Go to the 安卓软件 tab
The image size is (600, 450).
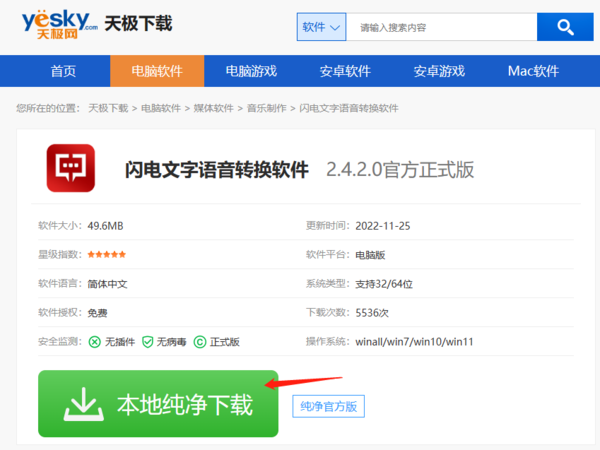345,71
